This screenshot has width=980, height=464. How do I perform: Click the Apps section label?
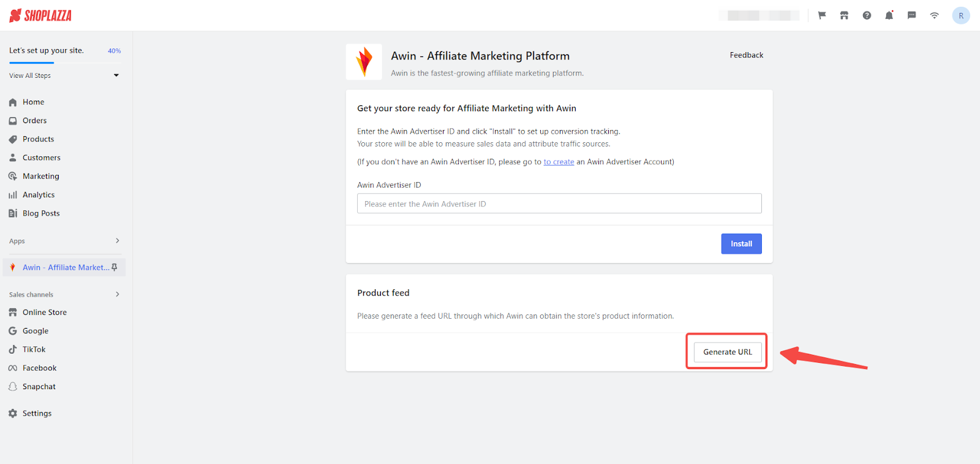[x=17, y=242]
